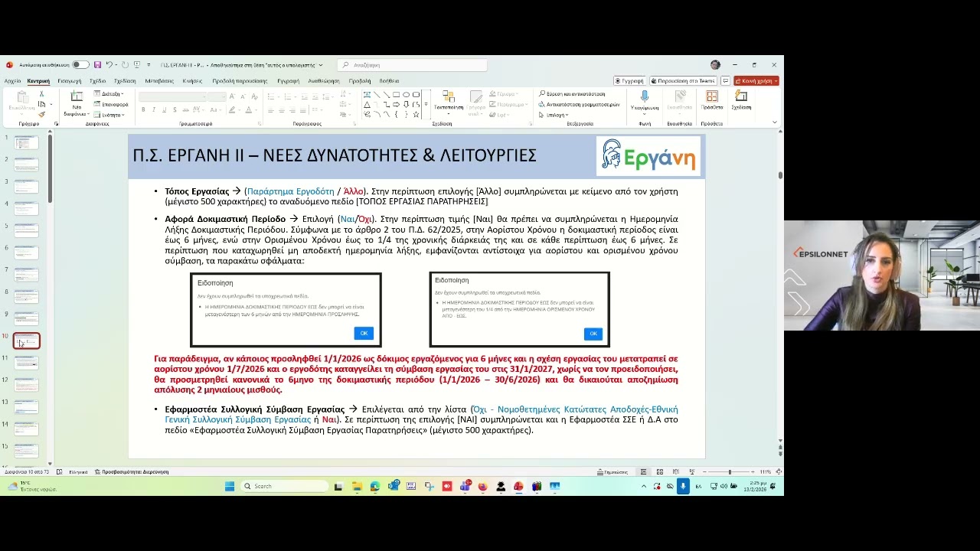The width and height of the screenshot is (980, 551).
Task: Open the Επιλογή select dropdown
Action: pos(554,115)
